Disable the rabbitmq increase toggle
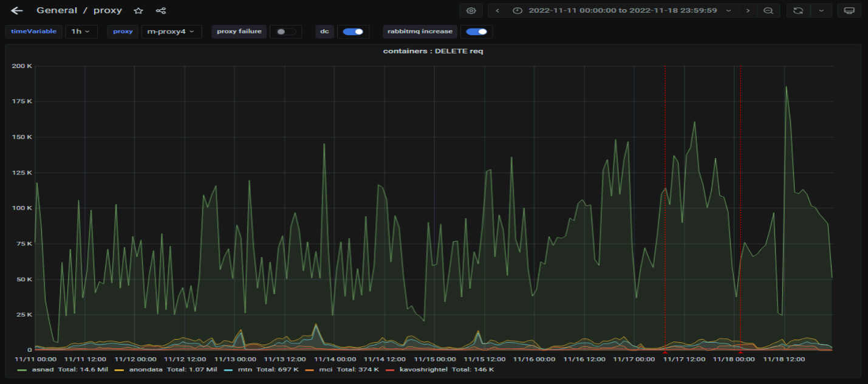 (476, 32)
